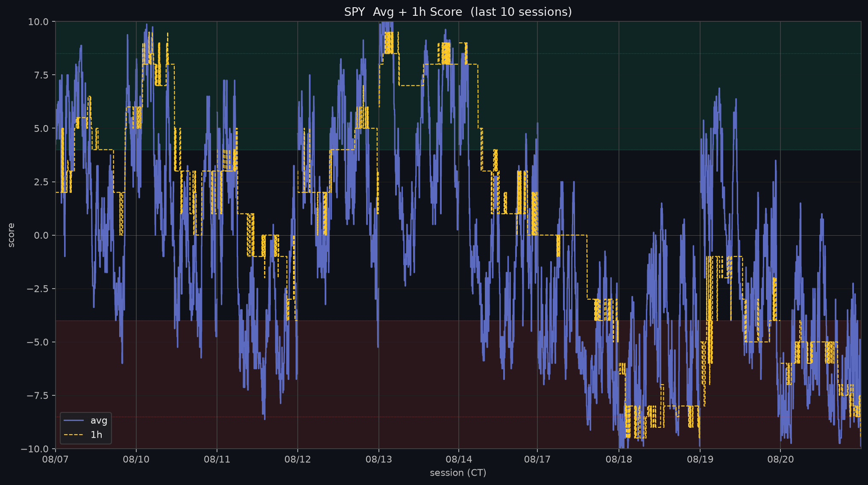
Task: Click the −10.0 y-axis tick label
Action: (35, 449)
